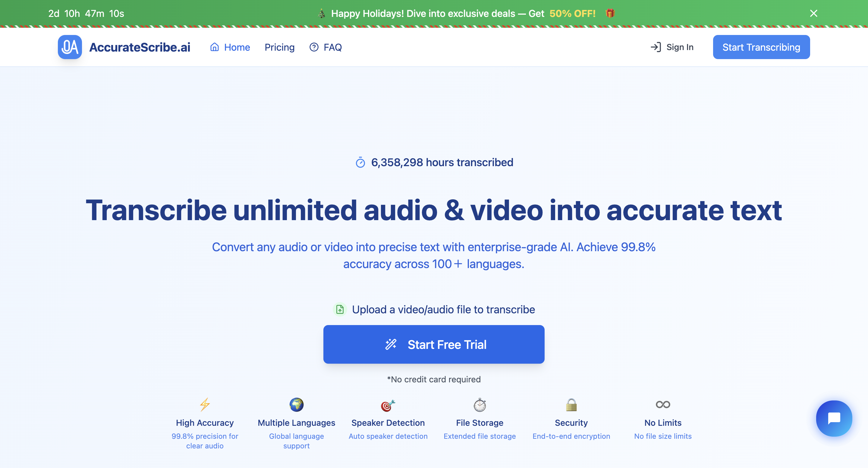Screen dimensions: 868x468
Task: Click the 'File Storage' feature title
Action: pyautogui.click(x=480, y=423)
